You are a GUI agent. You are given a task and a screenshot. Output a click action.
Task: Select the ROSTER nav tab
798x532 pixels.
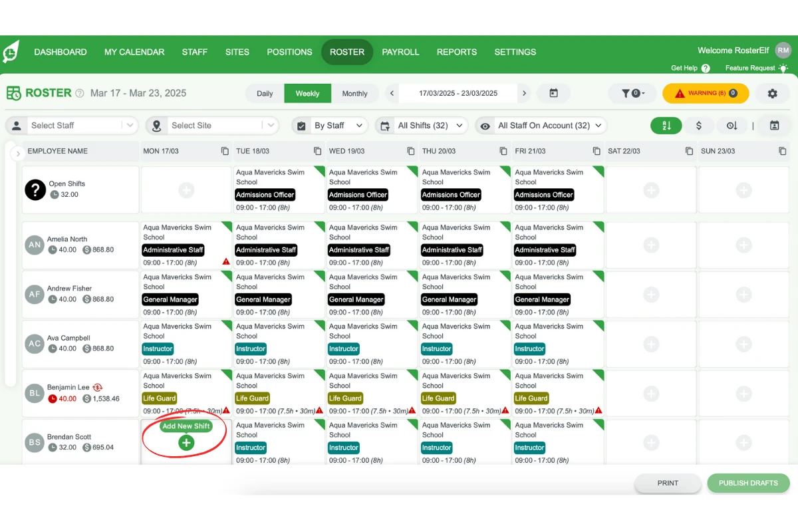tap(347, 52)
